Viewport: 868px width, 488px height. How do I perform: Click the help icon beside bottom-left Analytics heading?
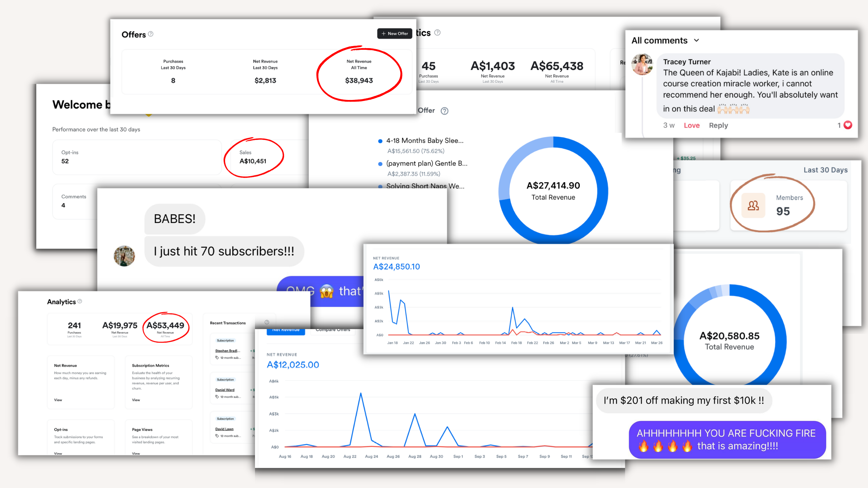(80, 301)
